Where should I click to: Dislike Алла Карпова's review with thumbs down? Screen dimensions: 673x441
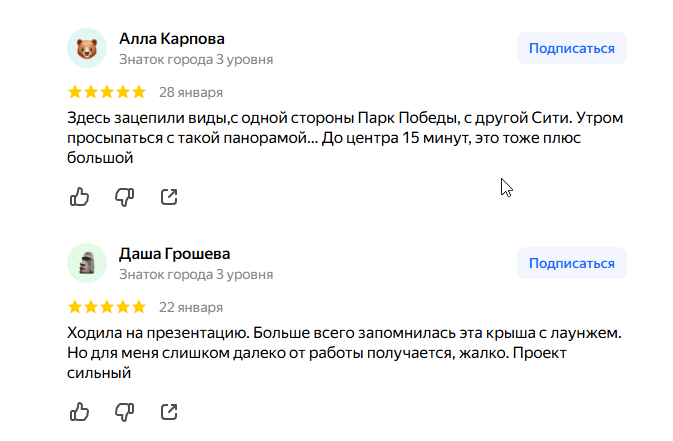(125, 197)
